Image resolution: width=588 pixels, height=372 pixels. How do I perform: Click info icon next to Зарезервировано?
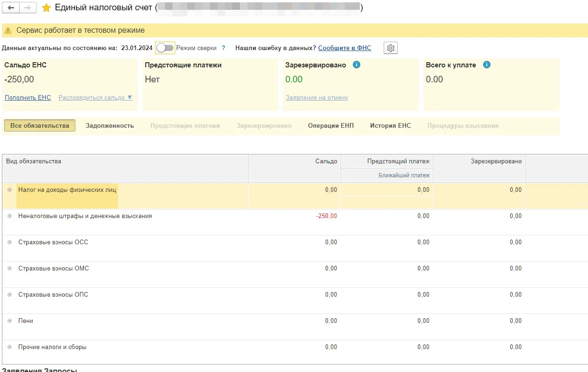click(x=357, y=65)
